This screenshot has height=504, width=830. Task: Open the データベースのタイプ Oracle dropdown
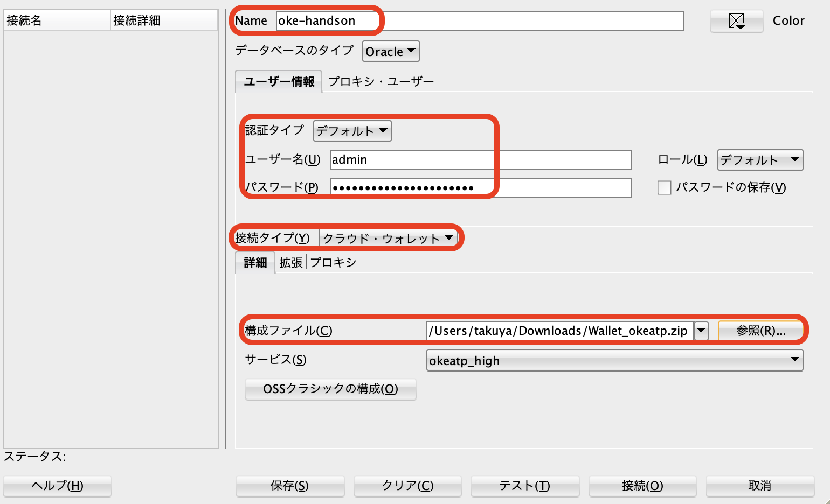pos(391,52)
